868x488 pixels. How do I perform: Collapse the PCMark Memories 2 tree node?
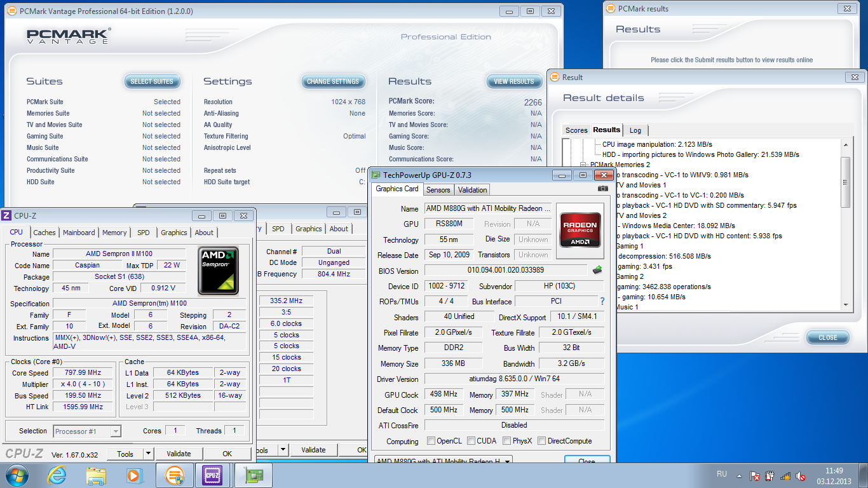pos(585,165)
